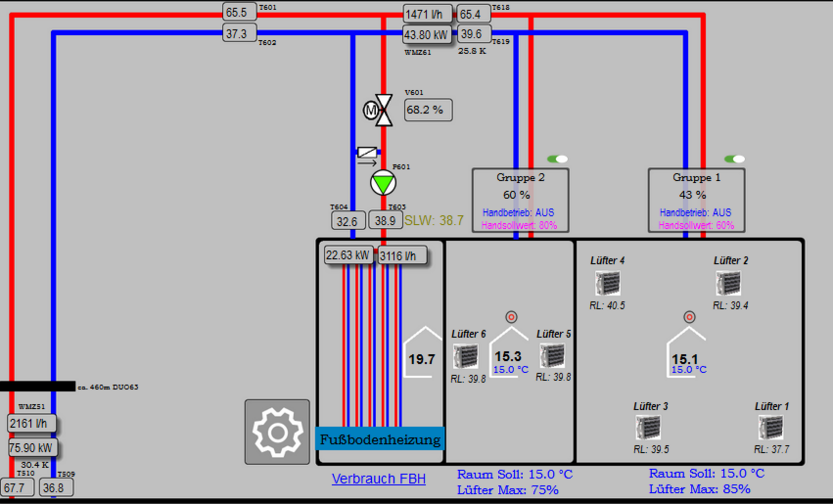Toggle the Gruppe 2 switch
The width and height of the screenshot is (833, 504).
(x=558, y=159)
